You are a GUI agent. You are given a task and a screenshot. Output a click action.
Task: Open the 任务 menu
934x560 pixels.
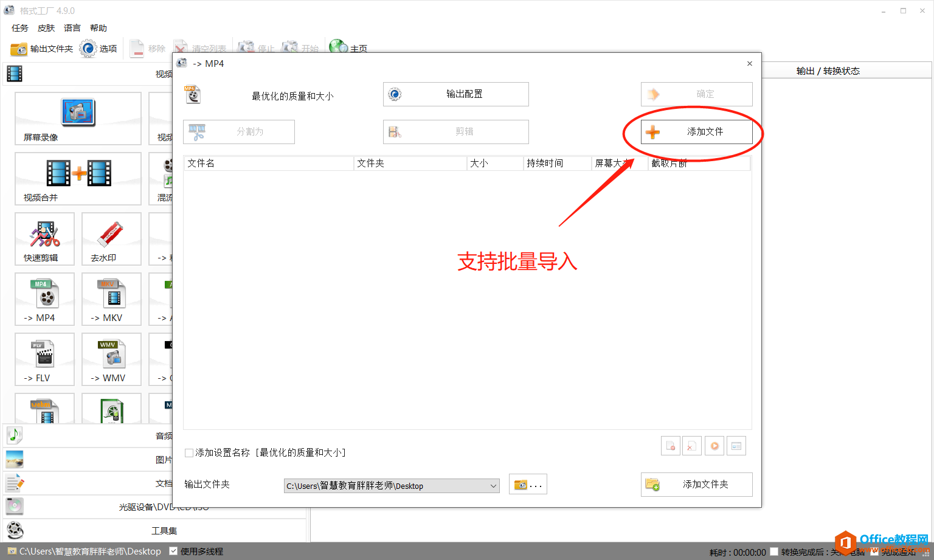click(19, 28)
